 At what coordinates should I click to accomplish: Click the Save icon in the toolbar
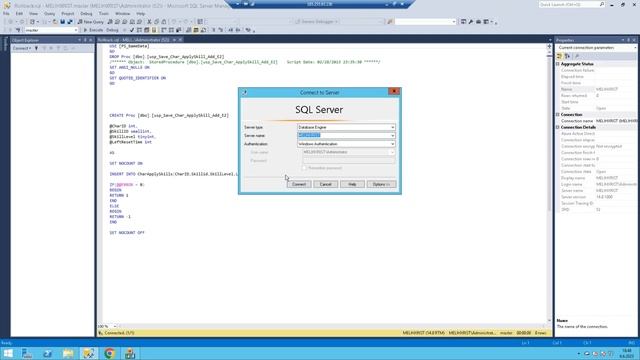click(62, 22)
